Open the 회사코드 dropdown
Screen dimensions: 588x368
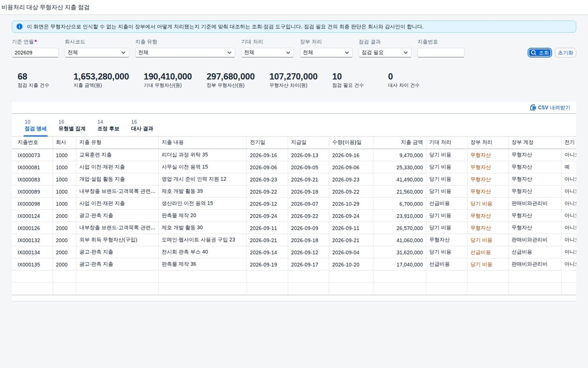pyautogui.click(x=97, y=53)
